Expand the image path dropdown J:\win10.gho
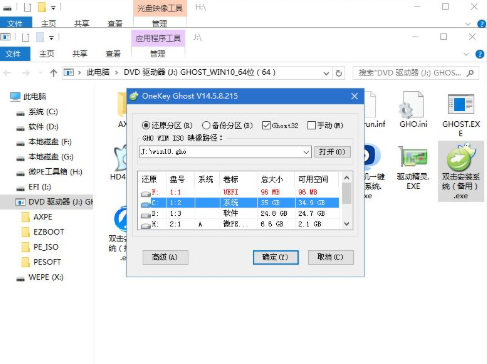The width and height of the screenshot is (487, 364). (x=306, y=152)
